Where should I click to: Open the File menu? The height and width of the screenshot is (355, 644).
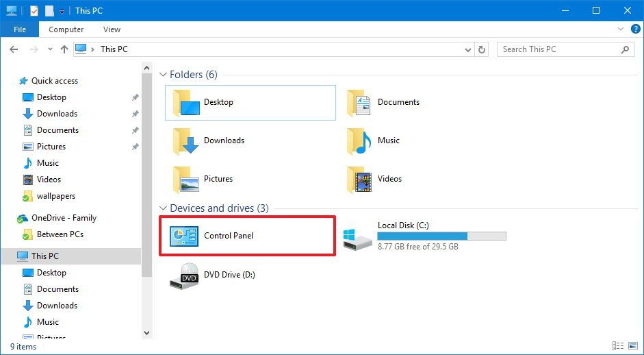(x=20, y=29)
